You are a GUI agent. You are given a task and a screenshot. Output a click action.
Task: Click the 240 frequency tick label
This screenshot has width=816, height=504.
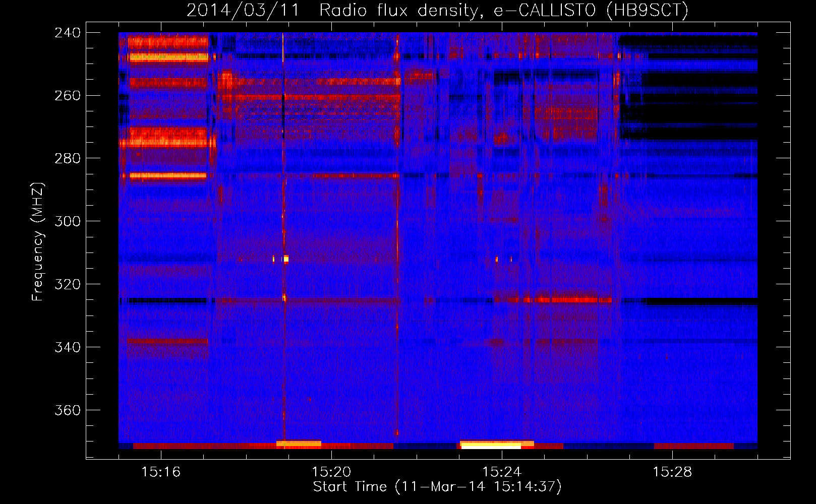67,33
